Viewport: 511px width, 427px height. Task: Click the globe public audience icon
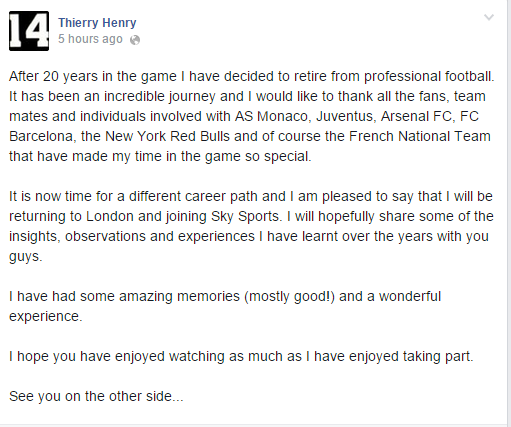click(135, 40)
